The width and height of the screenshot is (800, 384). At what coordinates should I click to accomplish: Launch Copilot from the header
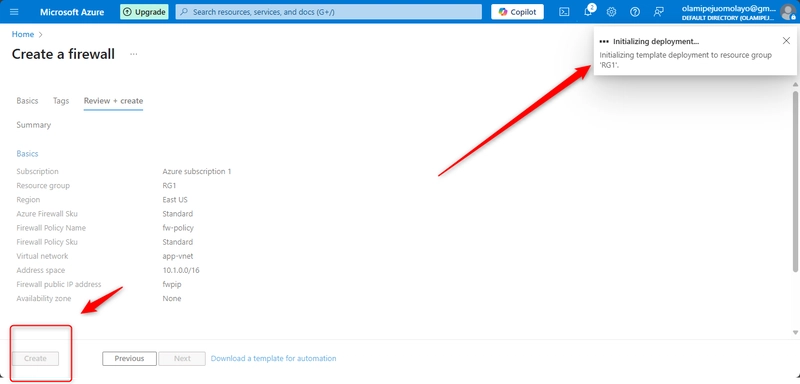pyautogui.click(x=517, y=12)
